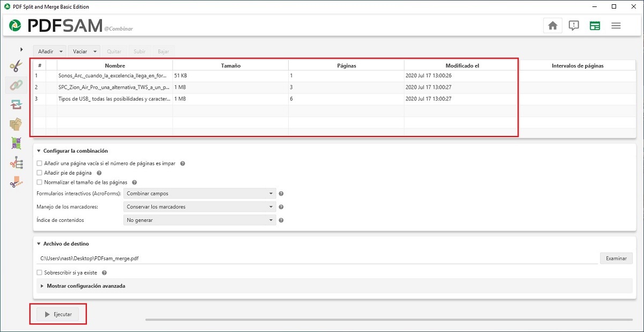Viewport: 644px width, 332px height.
Task: Open the Extract pages tool in sidebar
Action: tap(16, 124)
